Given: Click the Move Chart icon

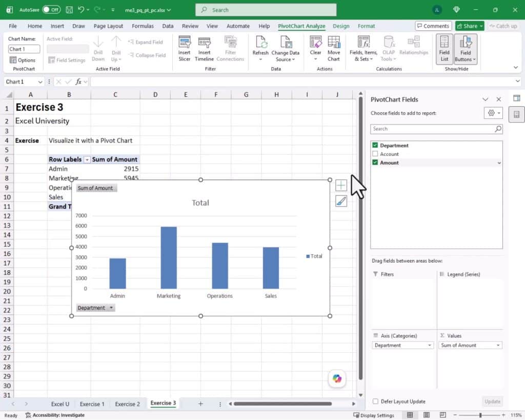Looking at the screenshot, I should (333, 42).
